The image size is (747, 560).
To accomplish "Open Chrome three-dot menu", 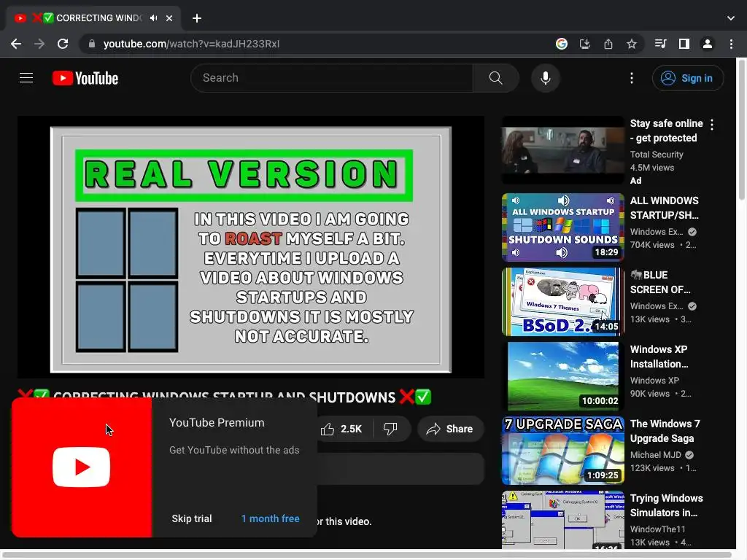I will 731,44.
